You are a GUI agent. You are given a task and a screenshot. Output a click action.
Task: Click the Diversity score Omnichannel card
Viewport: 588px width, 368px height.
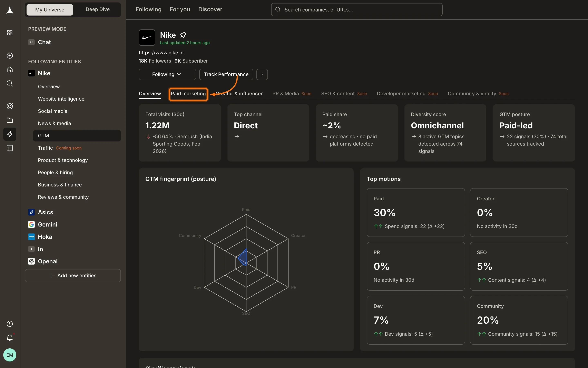pyautogui.click(x=445, y=133)
